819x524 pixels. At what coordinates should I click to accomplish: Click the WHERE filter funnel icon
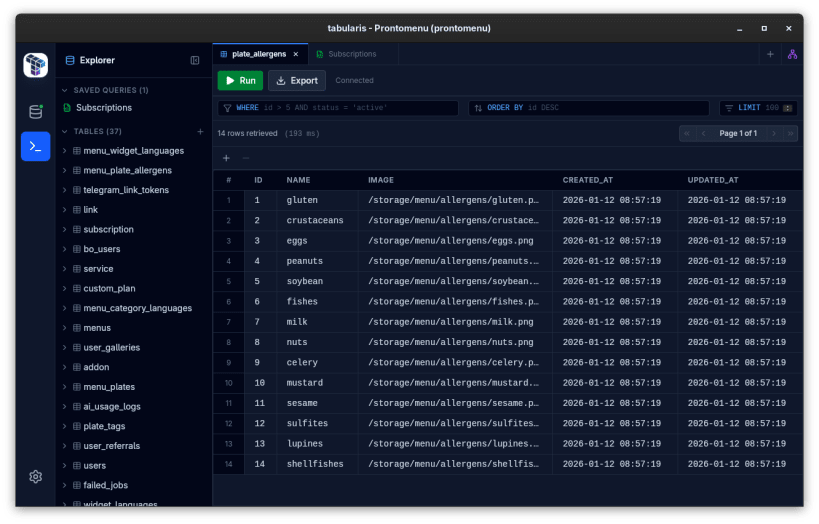(x=227, y=108)
